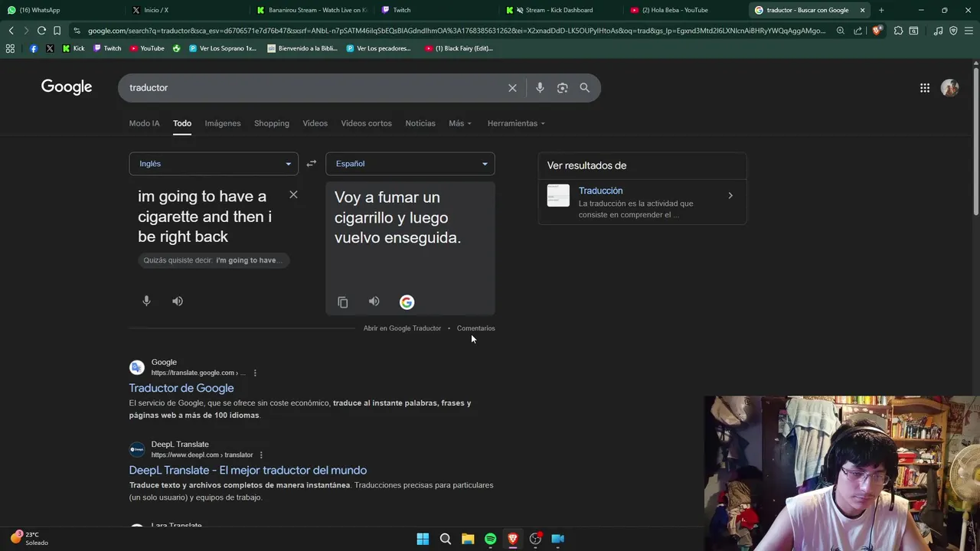Switch to Hola Beba YouTube browser tab
Image resolution: width=980 pixels, height=551 pixels.
[x=685, y=10]
